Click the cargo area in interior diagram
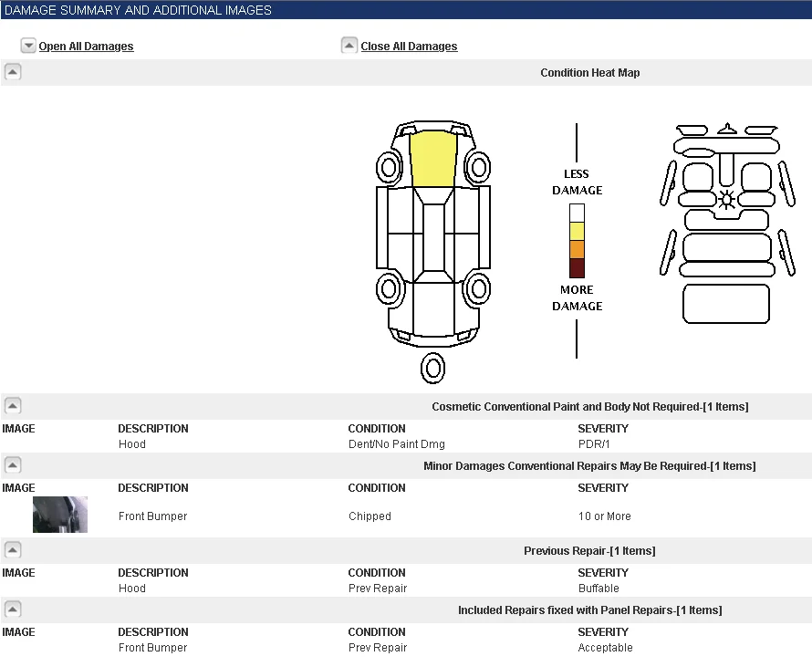Image resolution: width=812 pixels, height=667 pixels. (x=726, y=304)
